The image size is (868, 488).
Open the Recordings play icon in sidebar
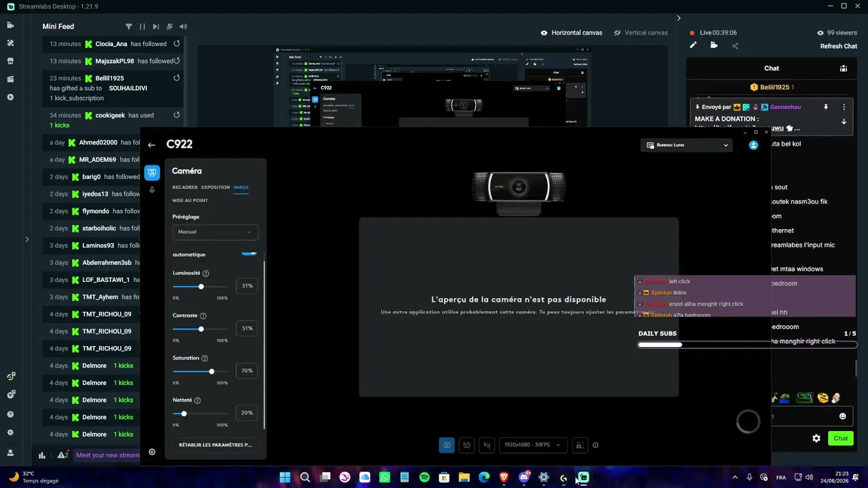click(x=10, y=97)
